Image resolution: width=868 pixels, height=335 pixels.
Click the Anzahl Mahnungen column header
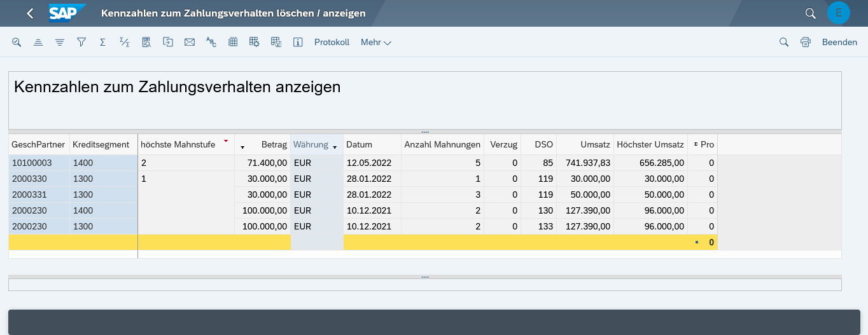click(x=442, y=144)
